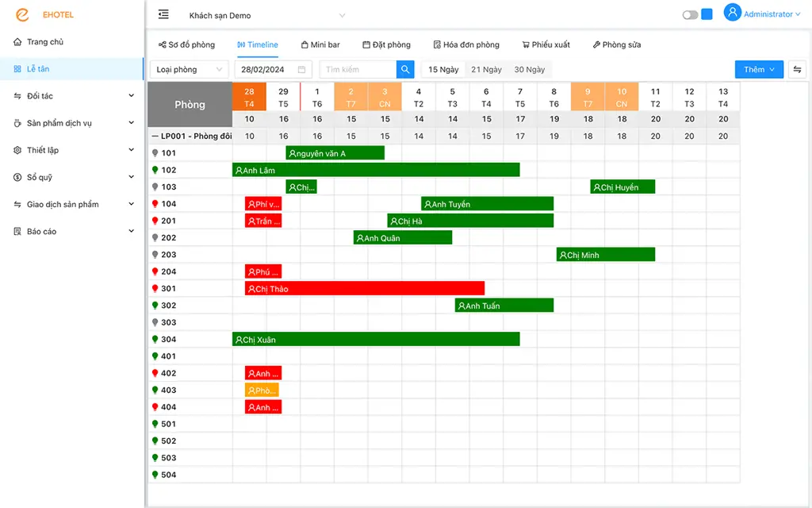Expand the Giao dịch sản phẩm menu

[72, 204]
